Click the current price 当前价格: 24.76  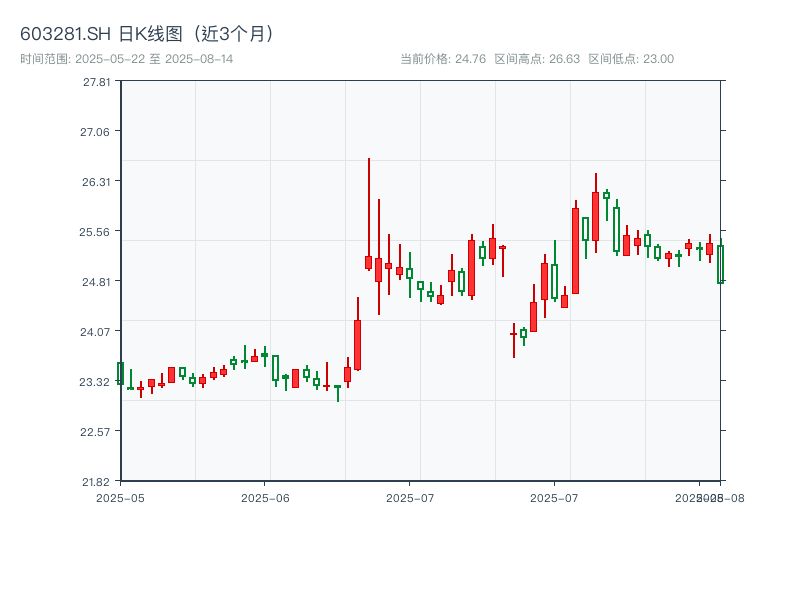pyautogui.click(x=443, y=59)
